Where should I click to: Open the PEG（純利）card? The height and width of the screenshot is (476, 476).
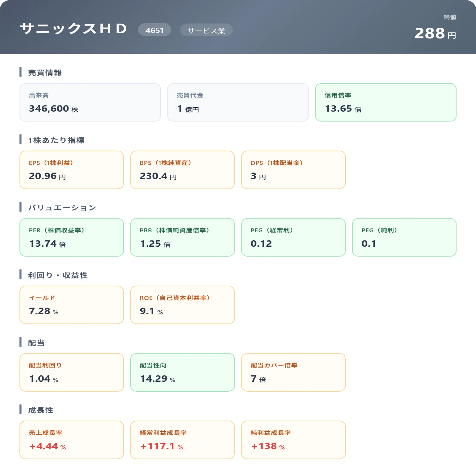tap(404, 237)
